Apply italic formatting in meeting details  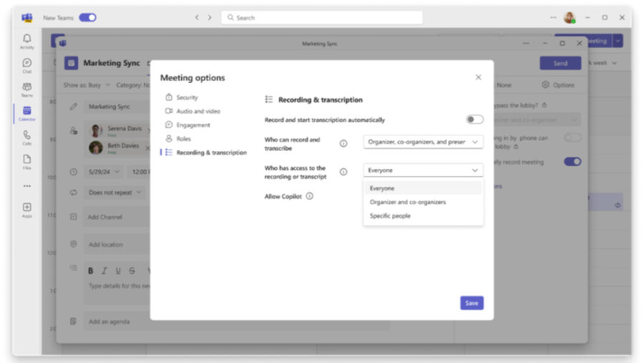pyautogui.click(x=104, y=271)
